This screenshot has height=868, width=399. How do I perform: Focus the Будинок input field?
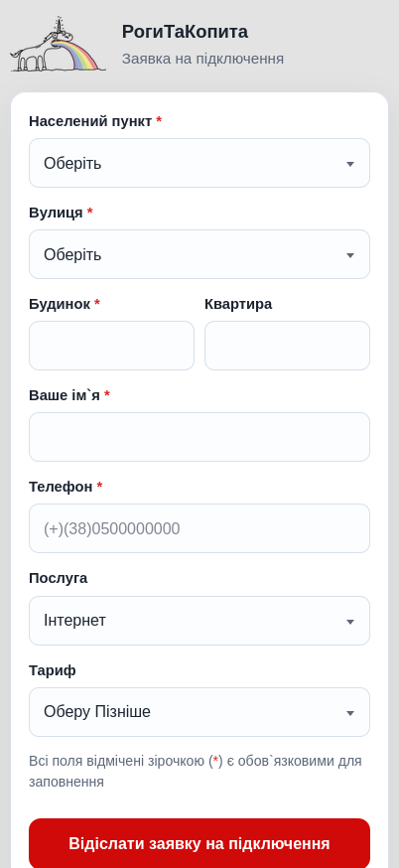[111, 346]
